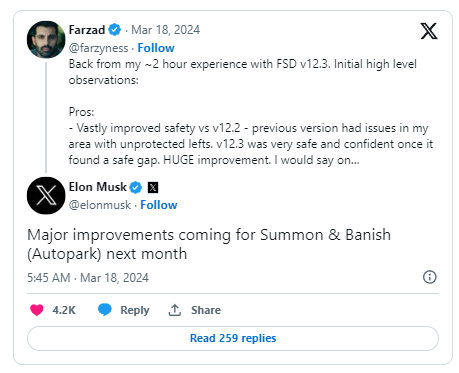This screenshot has width=459, height=373.
Task: Like the tweet with the heart icon
Action: coord(37,310)
